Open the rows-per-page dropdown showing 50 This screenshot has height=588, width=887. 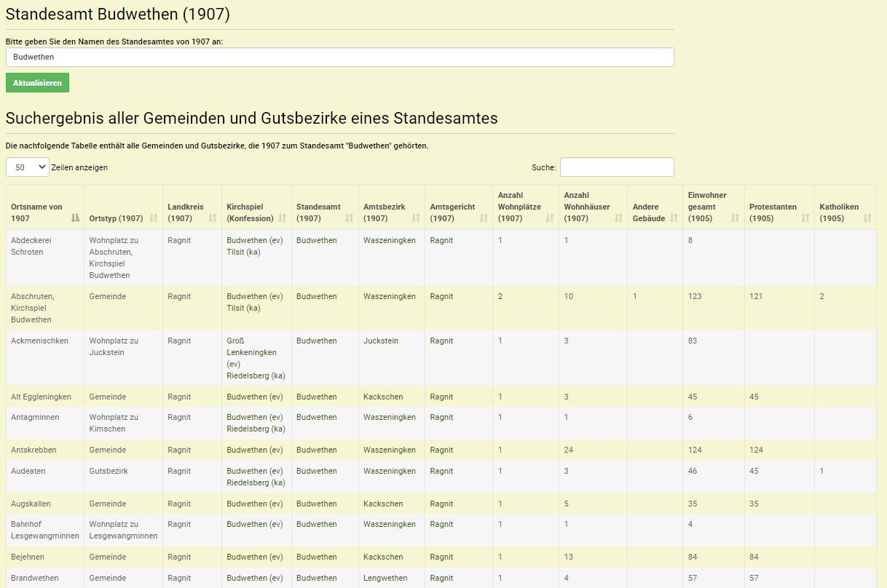coord(28,167)
